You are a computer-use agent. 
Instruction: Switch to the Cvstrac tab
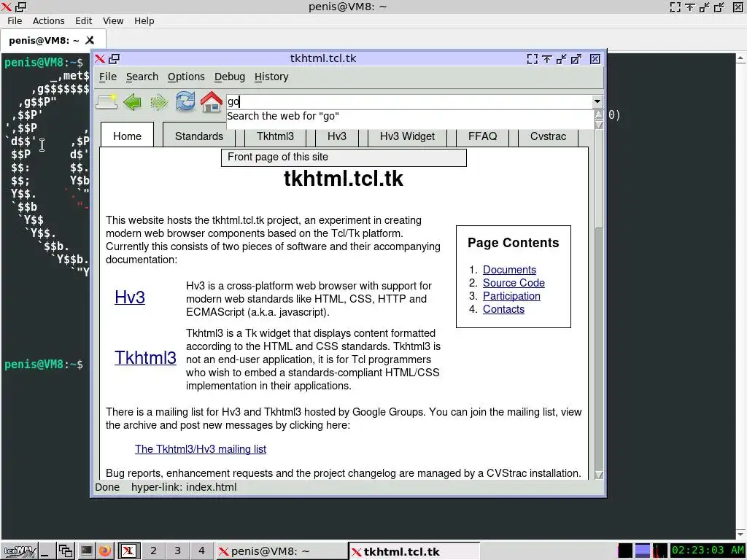549,136
